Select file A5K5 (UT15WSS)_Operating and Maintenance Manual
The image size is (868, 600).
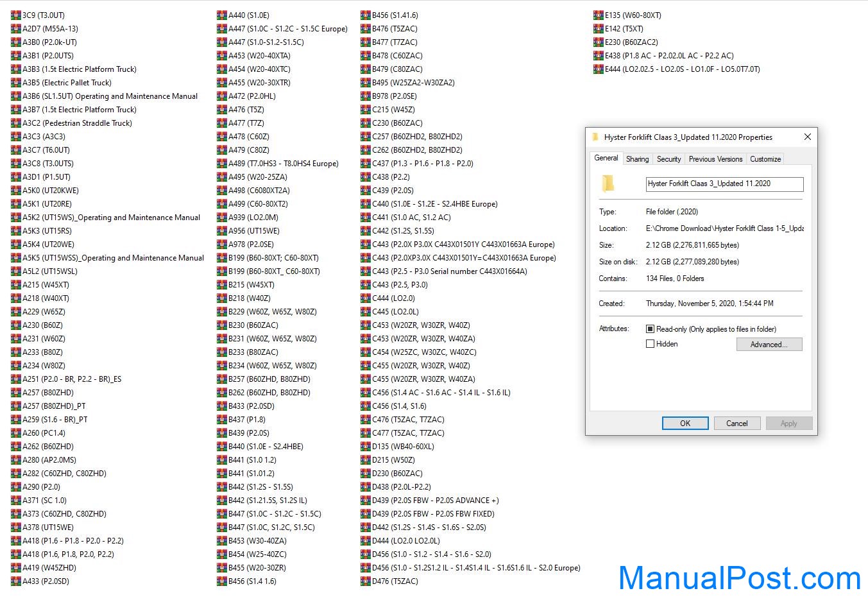pyautogui.click(x=108, y=257)
